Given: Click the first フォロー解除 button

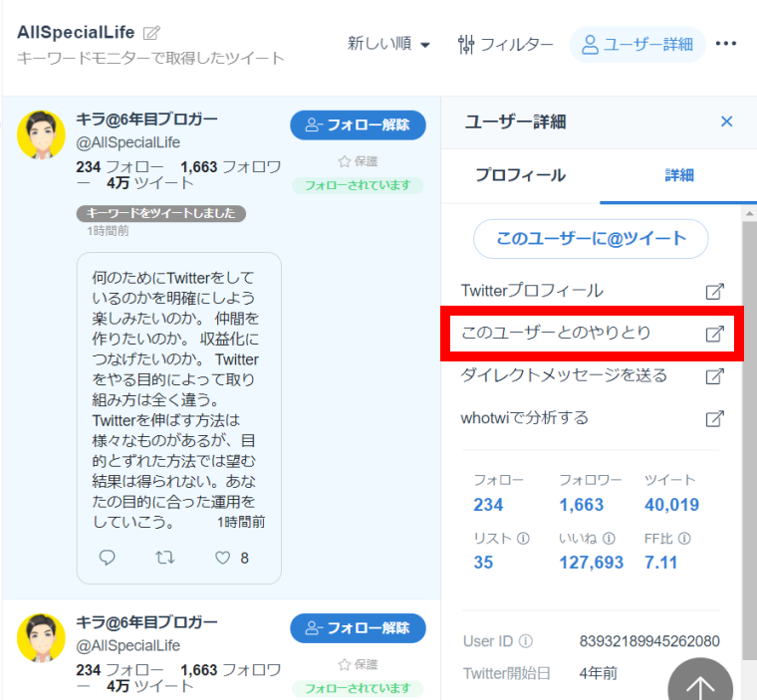Looking at the screenshot, I should (358, 125).
